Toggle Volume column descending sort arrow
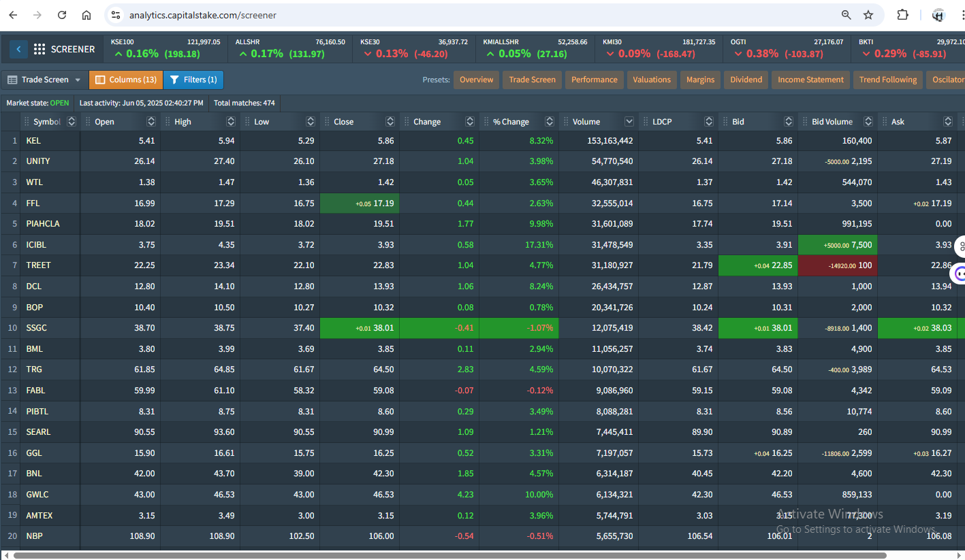Image resolution: width=965 pixels, height=560 pixels. pyautogui.click(x=629, y=122)
